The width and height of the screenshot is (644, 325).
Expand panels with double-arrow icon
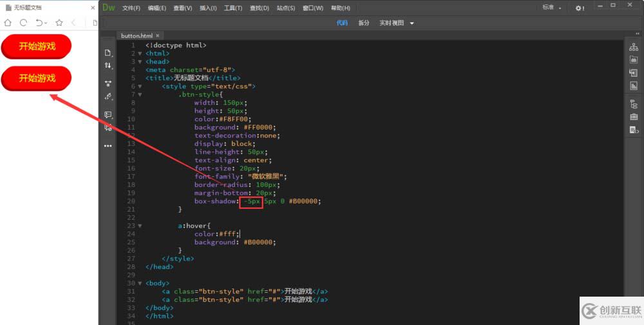click(x=638, y=34)
